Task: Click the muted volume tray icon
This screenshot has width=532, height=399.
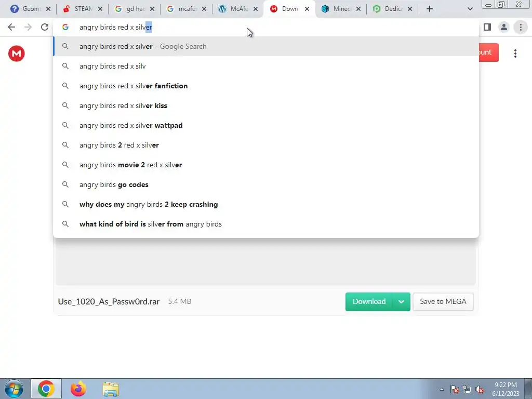Action: click(x=480, y=390)
